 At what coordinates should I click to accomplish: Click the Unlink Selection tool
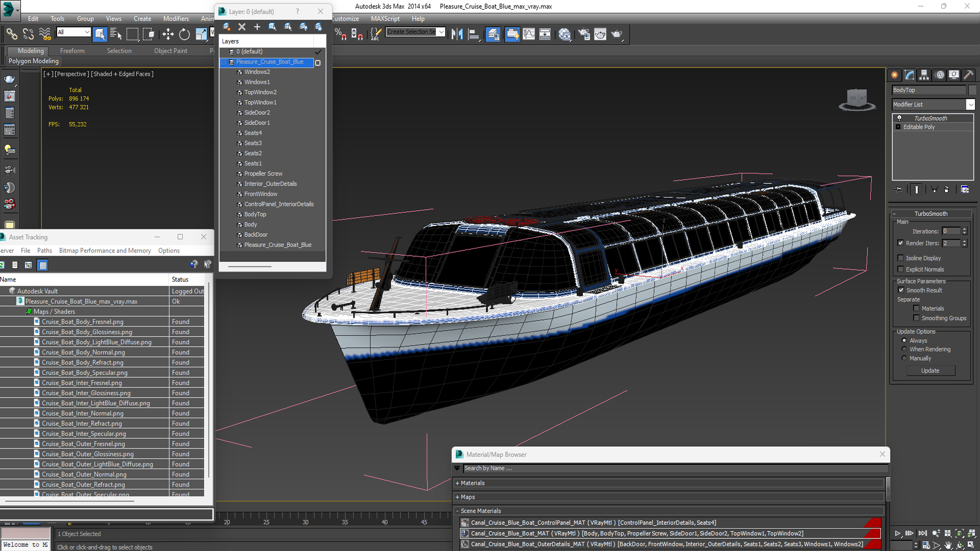point(28,34)
